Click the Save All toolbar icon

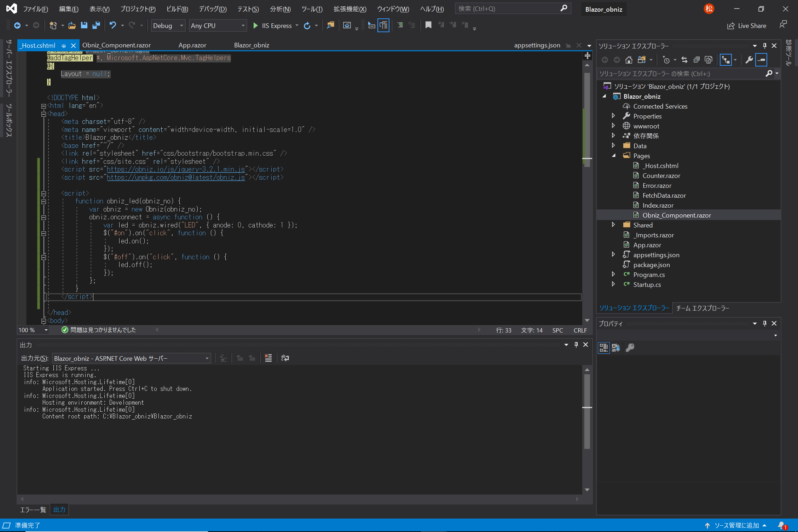coord(96,25)
